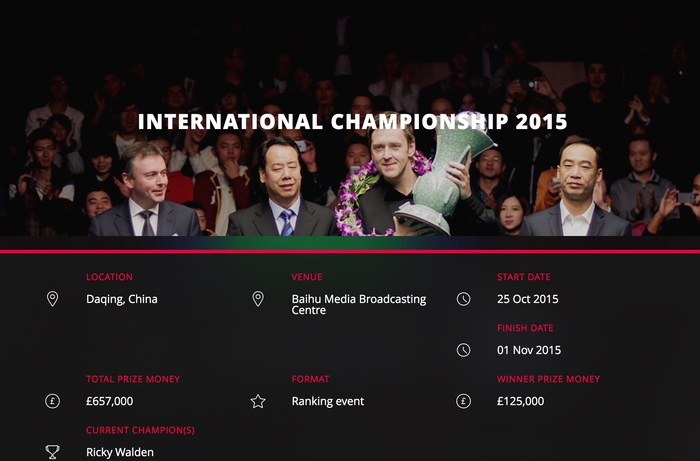The height and width of the screenshot is (461, 700).
Task: Click the Ranking event format text
Action: click(328, 401)
